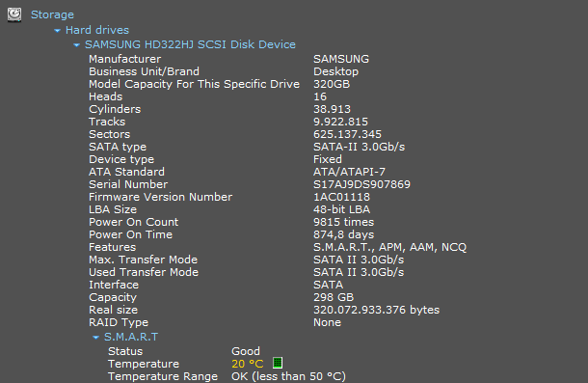
Task: Select the 298 GB capacity value
Action: [334, 297]
